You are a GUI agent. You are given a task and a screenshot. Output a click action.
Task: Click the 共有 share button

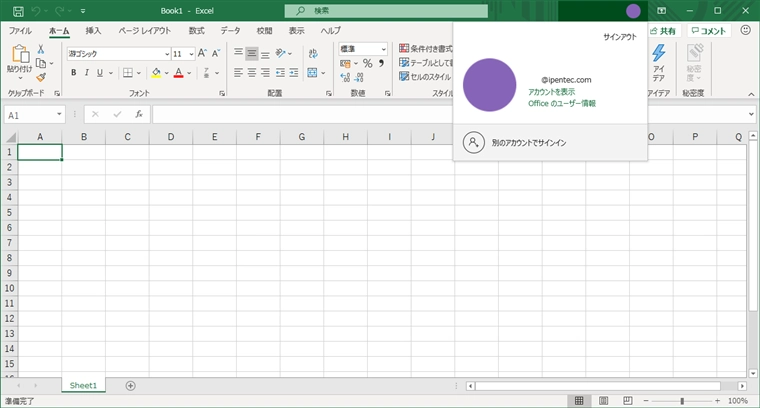[x=663, y=31]
